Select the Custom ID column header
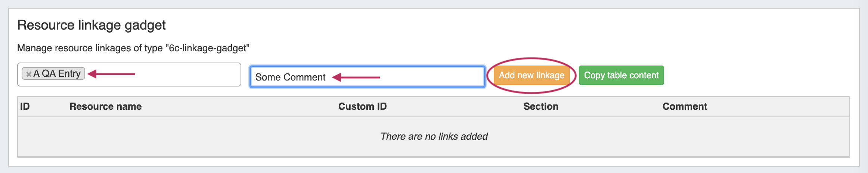The image size is (868, 173). [x=362, y=107]
